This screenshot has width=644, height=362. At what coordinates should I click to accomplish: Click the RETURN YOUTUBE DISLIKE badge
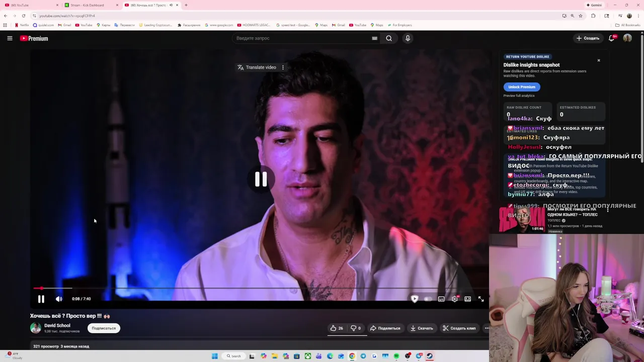tap(528, 57)
